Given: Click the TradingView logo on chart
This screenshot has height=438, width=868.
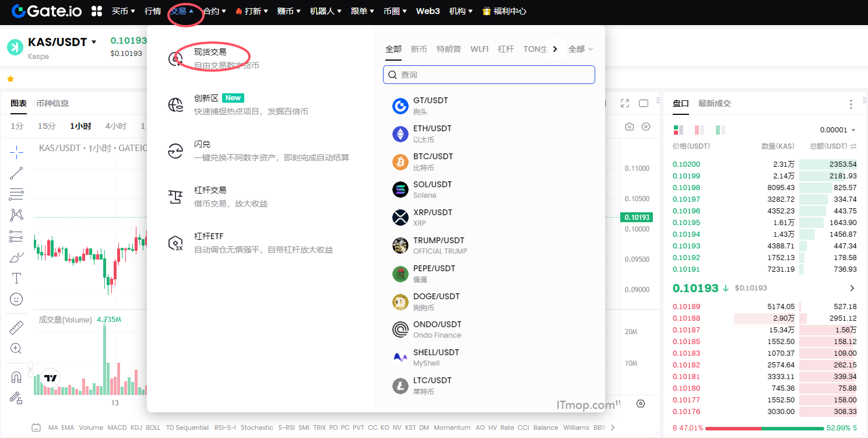Looking at the screenshot, I should [51, 378].
